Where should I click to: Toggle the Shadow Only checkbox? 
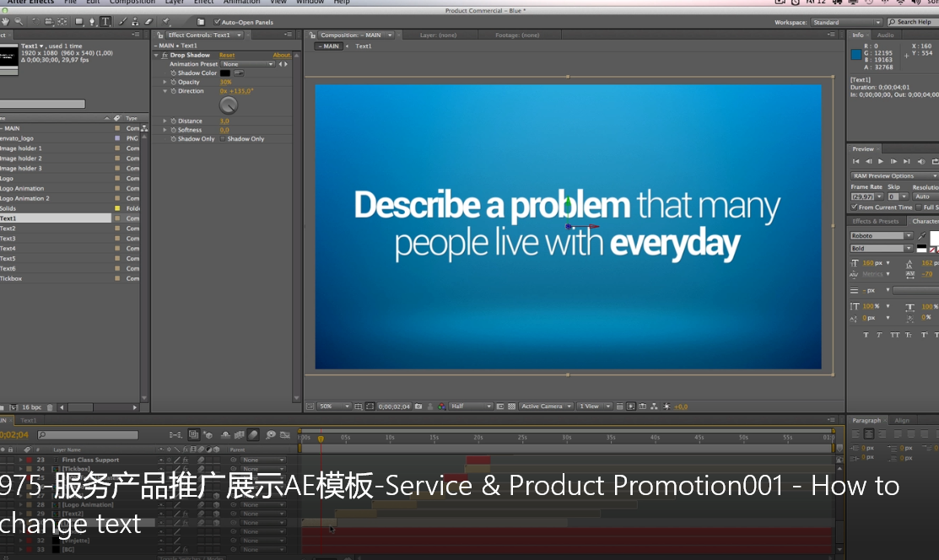pyautogui.click(x=222, y=139)
